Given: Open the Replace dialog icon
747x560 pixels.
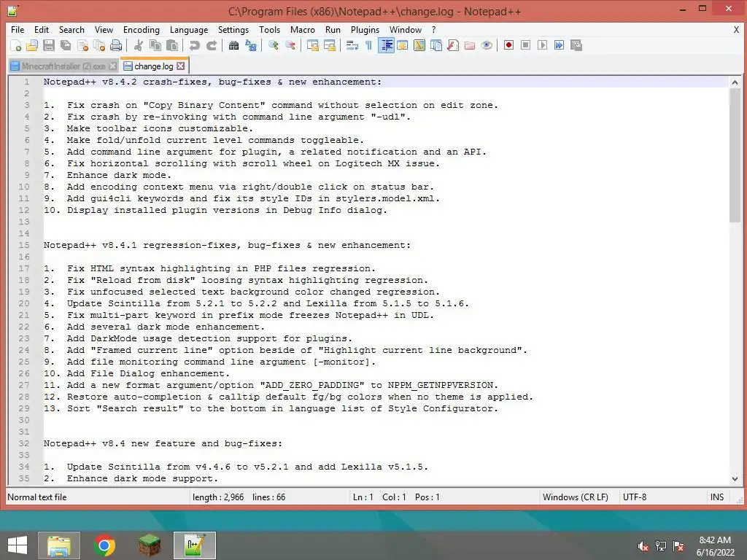Looking at the screenshot, I should click(251, 45).
